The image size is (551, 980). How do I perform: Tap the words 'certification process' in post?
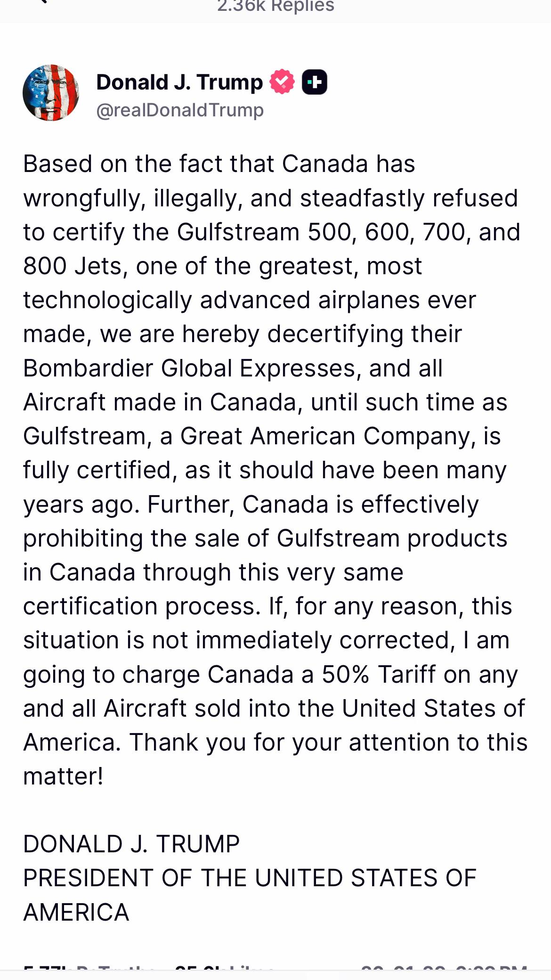pyautogui.click(x=142, y=606)
